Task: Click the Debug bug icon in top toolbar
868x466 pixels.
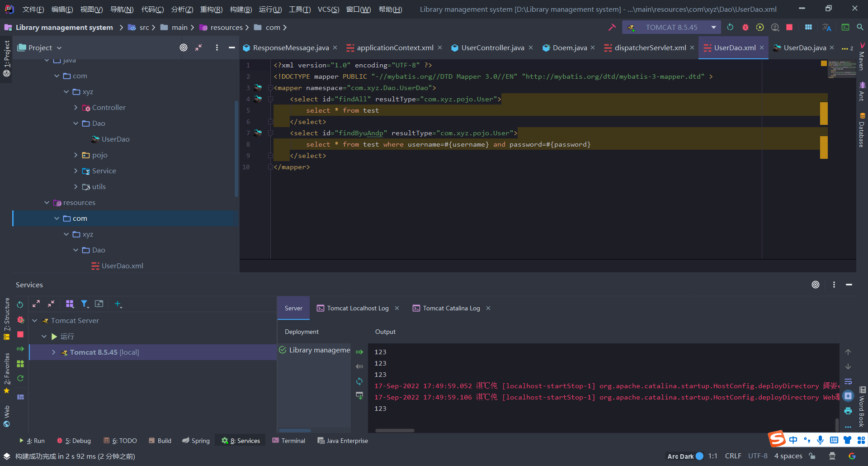Action: click(745, 28)
